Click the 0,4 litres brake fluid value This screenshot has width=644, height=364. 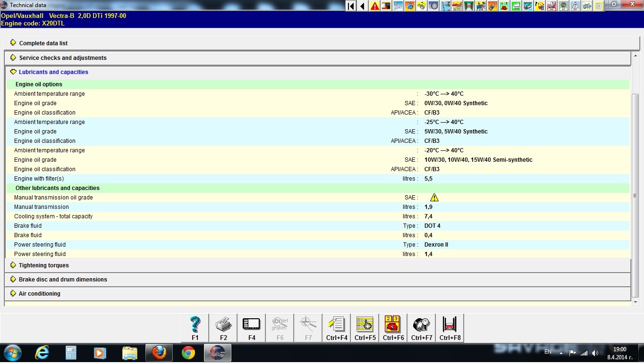pyautogui.click(x=428, y=235)
